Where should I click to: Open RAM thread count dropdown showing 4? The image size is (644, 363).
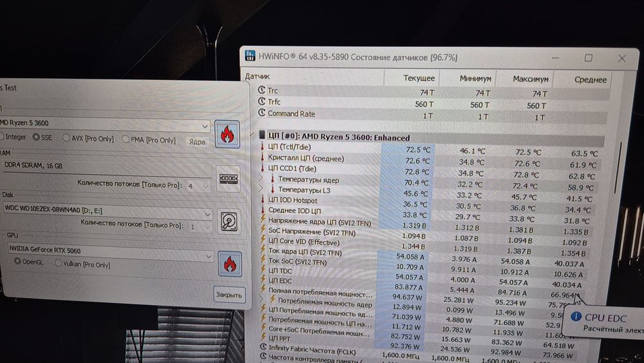[x=198, y=186]
